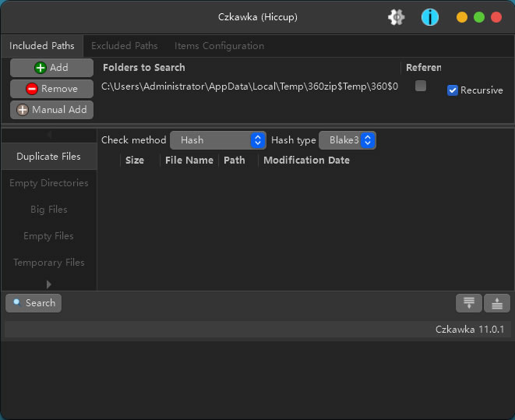The width and height of the screenshot is (515, 420).
Task: Click the upward arrow panel button at bottom right
Action: 496,303
